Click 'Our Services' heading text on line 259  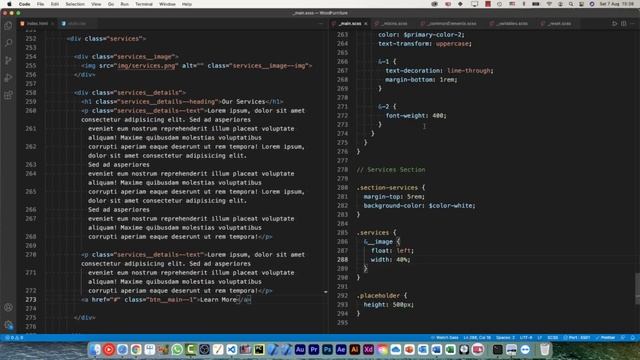243,102
